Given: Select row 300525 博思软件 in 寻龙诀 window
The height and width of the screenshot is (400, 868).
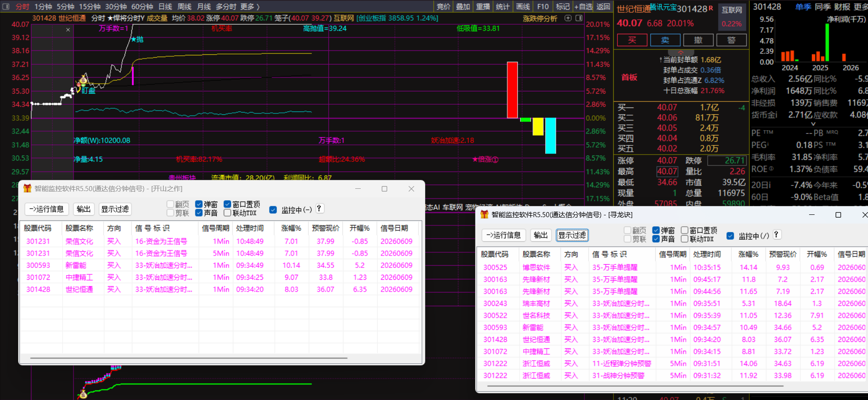Looking at the screenshot, I should coord(673,267).
